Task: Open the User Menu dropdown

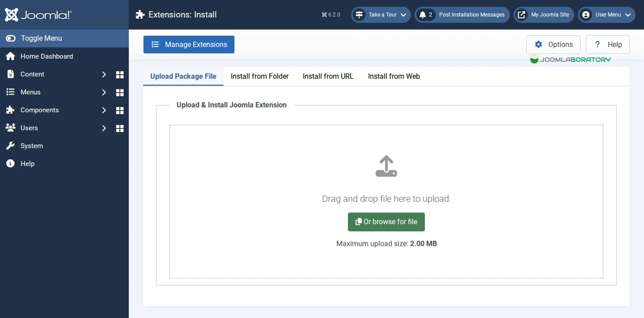Action: point(606,15)
